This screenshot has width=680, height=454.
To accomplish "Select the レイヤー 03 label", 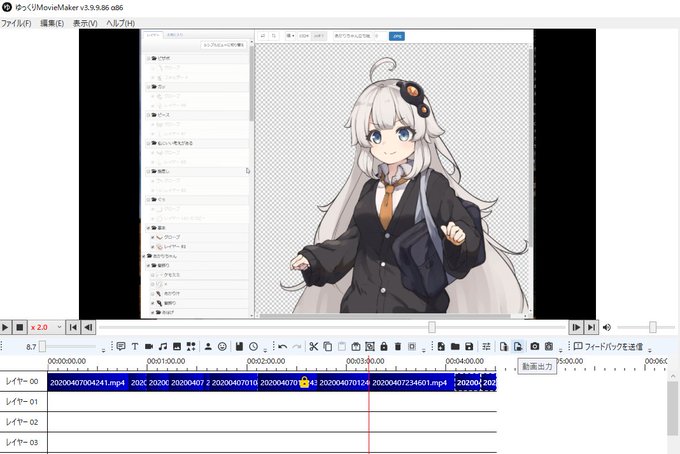I will pyautogui.click(x=22, y=442).
